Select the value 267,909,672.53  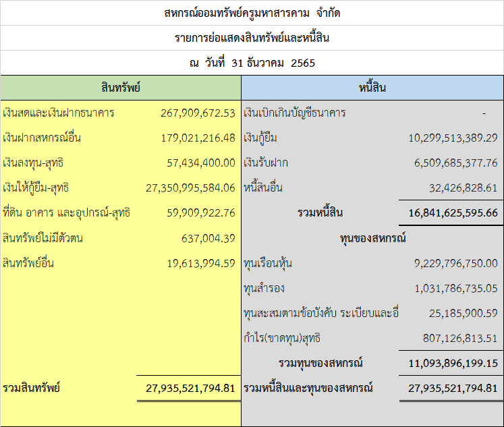click(198, 113)
